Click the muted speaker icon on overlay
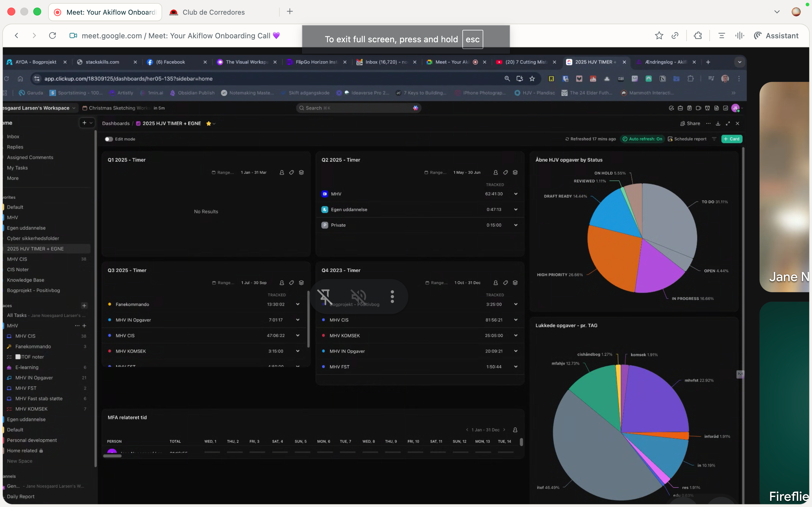This screenshot has width=812, height=507. pos(358,296)
